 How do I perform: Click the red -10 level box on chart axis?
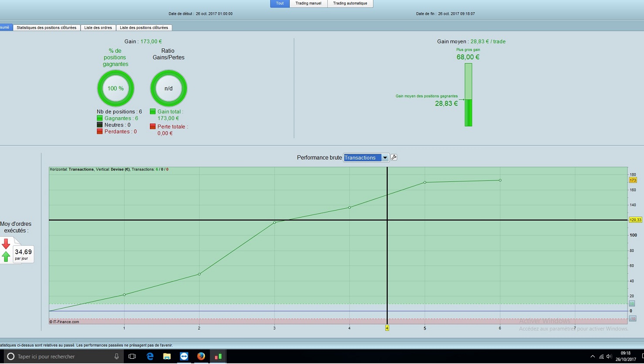point(632,319)
